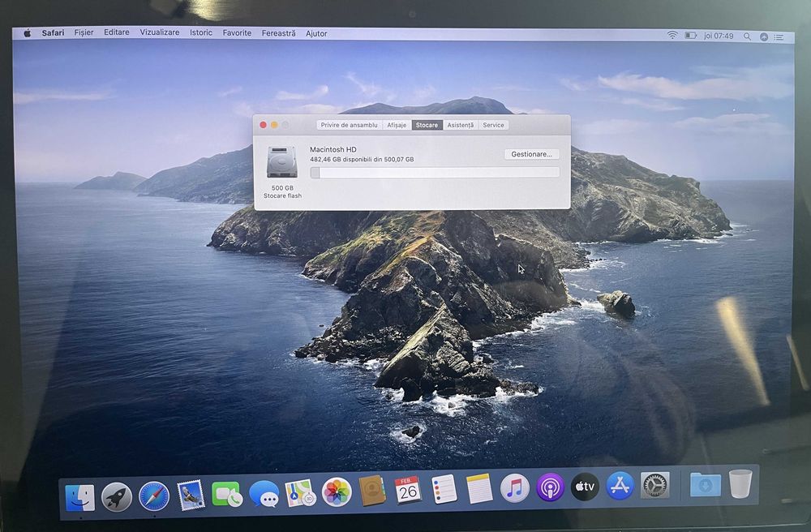The width and height of the screenshot is (811, 532).
Task: Click the 482,46 GB disponibili text
Action: click(362, 159)
